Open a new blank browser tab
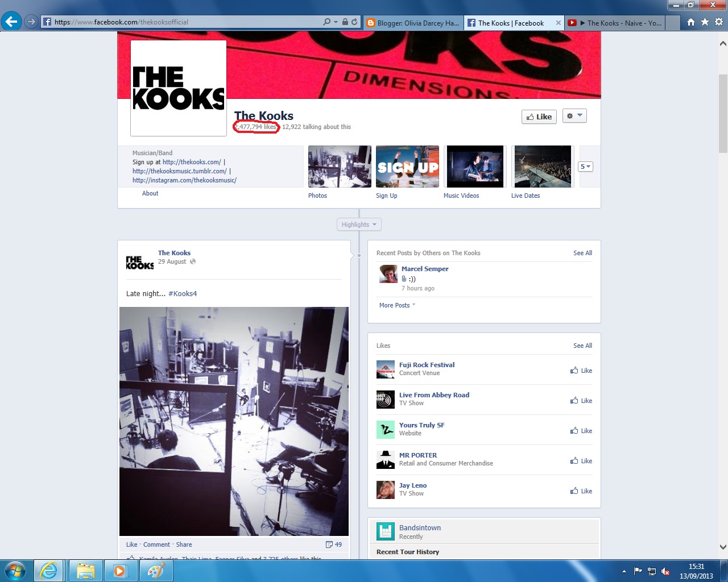This screenshot has height=582, width=728. 672,23
